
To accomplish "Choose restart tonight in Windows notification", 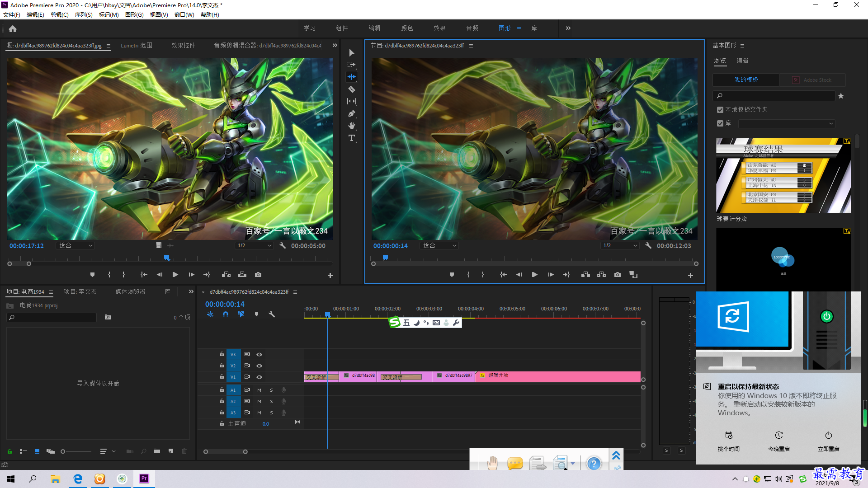I will [778, 441].
